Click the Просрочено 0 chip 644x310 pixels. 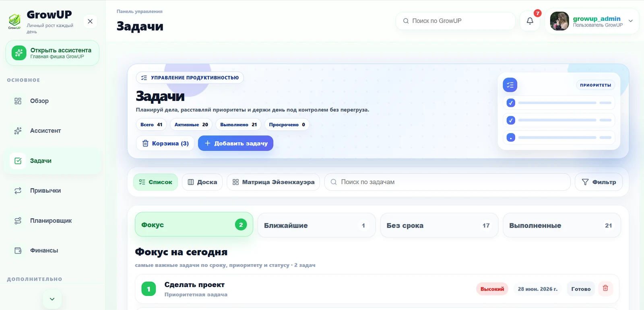pos(287,125)
